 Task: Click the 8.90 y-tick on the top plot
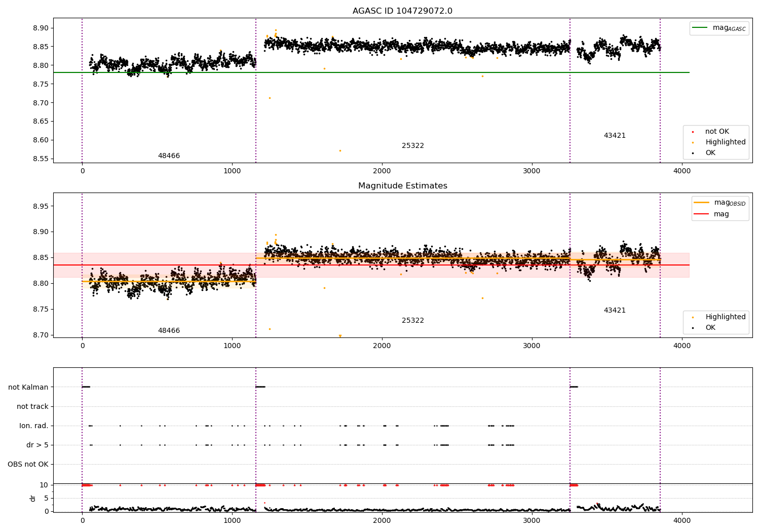pos(40,28)
